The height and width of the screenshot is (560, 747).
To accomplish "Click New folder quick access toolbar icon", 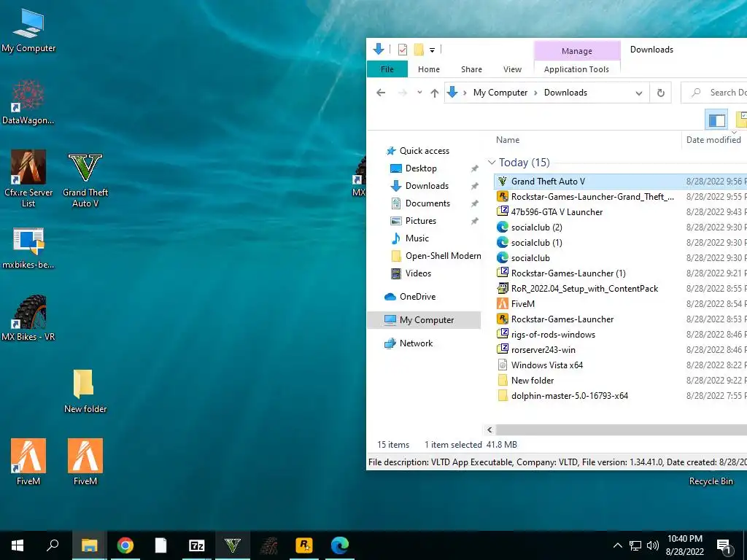I will click(x=419, y=49).
